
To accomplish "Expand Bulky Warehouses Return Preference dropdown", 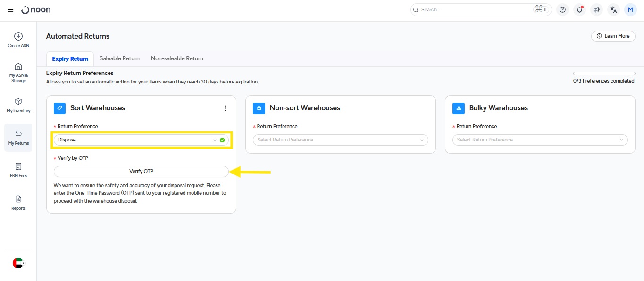I will point(540,140).
